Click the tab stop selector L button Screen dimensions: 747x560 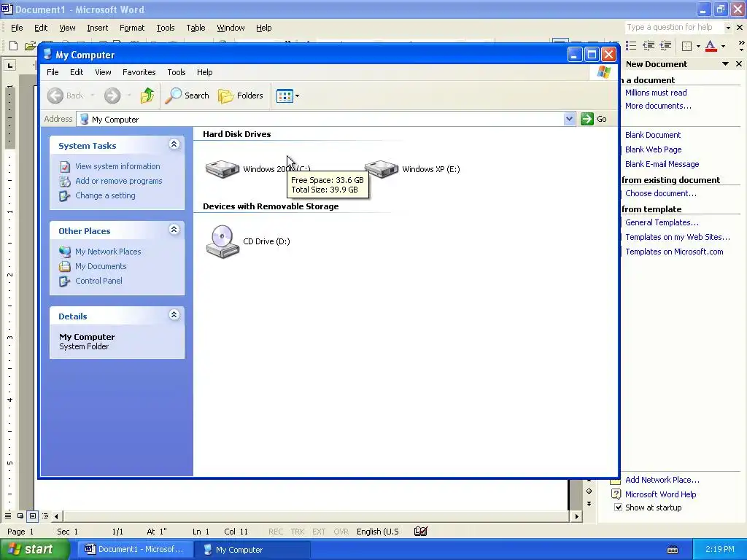(10, 65)
